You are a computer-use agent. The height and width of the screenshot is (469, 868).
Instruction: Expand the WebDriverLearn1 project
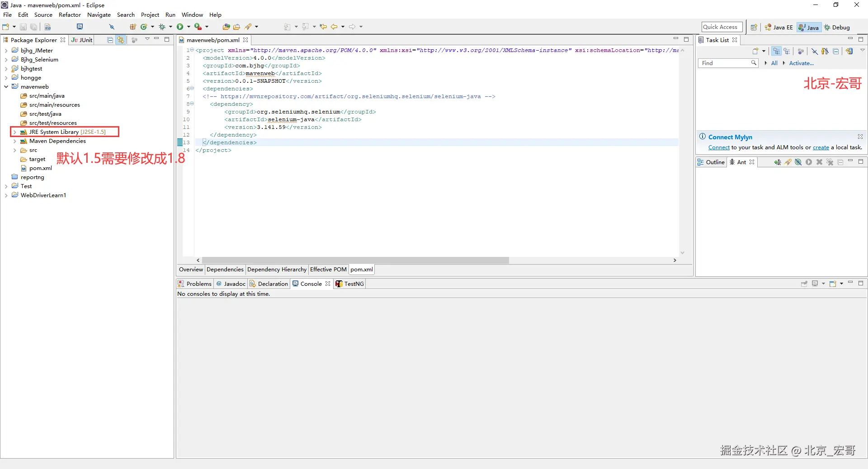(6, 195)
